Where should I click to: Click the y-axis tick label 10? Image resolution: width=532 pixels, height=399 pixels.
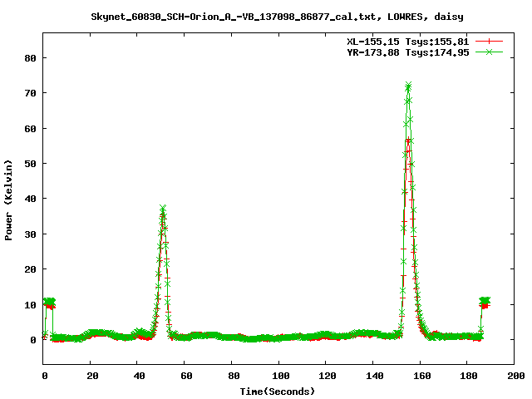click(30, 305)
